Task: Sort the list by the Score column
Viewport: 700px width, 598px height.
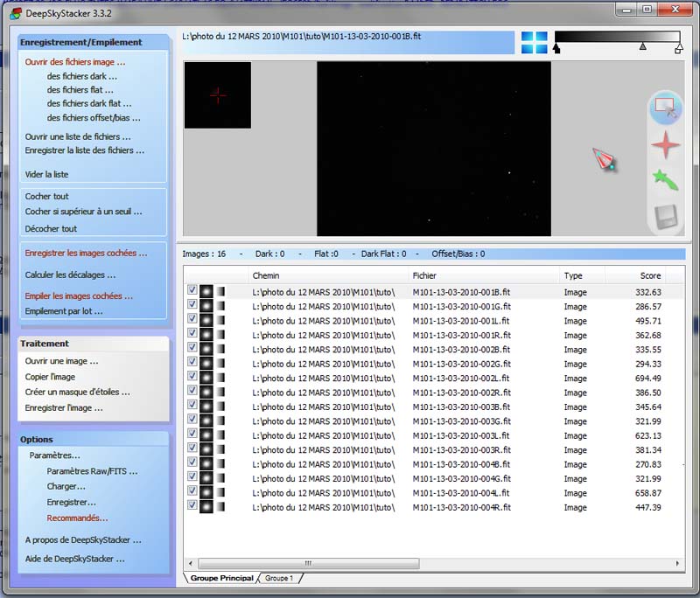Action: tap(649, 276)
